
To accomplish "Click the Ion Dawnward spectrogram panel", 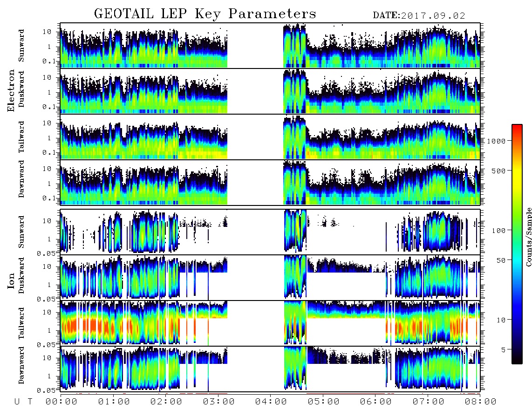I will (270, 369).
